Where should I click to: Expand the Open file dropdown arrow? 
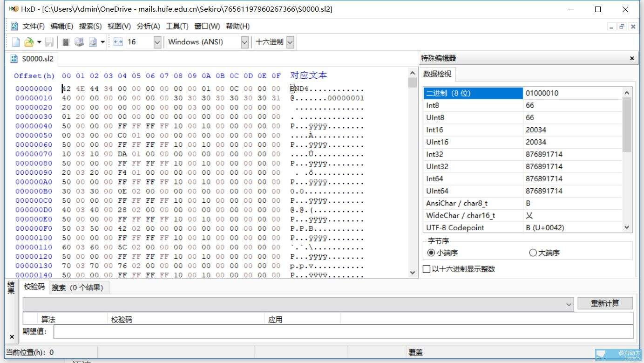coord(39,42)
